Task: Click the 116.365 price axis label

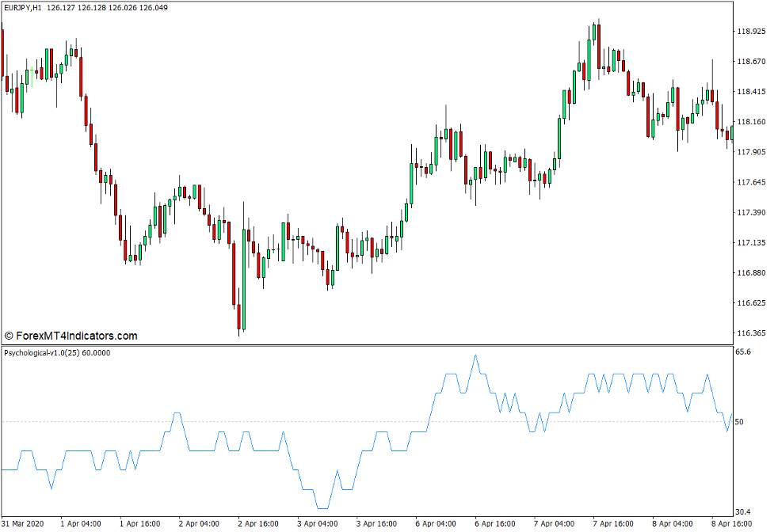Action: (x=749, y=332)
